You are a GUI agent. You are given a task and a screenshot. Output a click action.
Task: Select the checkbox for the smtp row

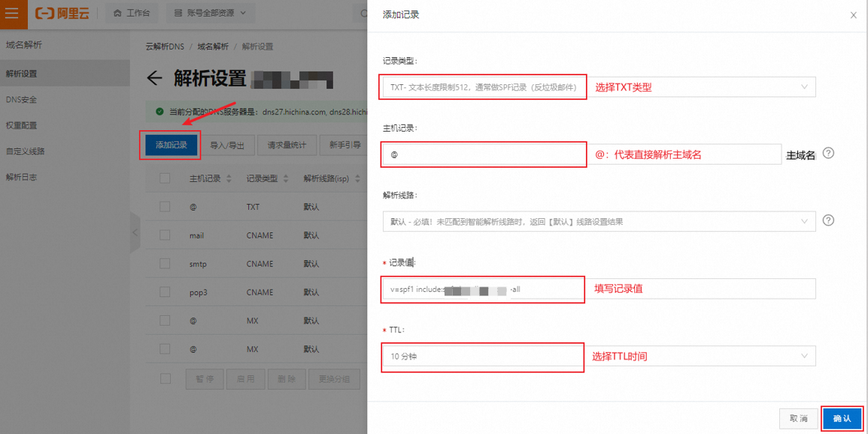point(165,264)
